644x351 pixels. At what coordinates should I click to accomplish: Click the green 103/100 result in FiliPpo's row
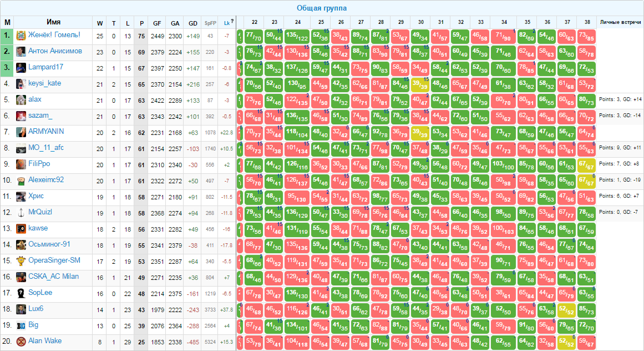coord(503,164)
